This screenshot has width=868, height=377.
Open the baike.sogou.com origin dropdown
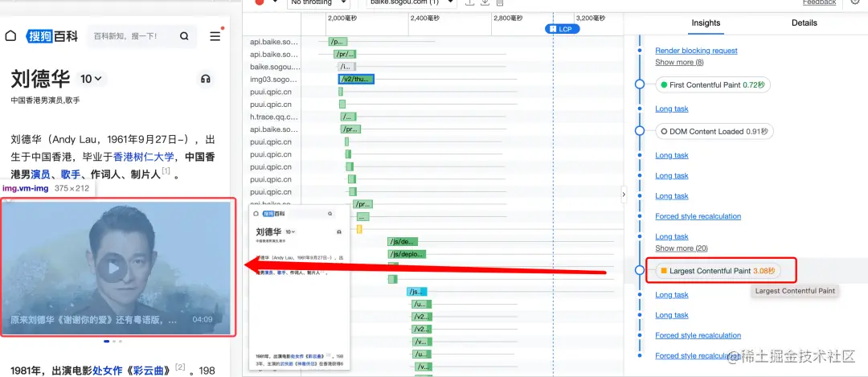click(x=411, y=2)
